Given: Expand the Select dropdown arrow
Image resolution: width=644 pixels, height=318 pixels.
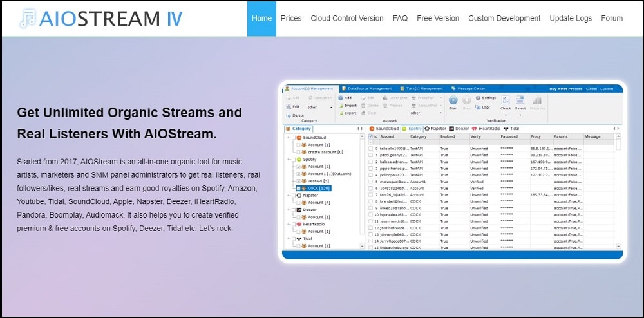Looking at the screenshot, I should coord(520,115).
